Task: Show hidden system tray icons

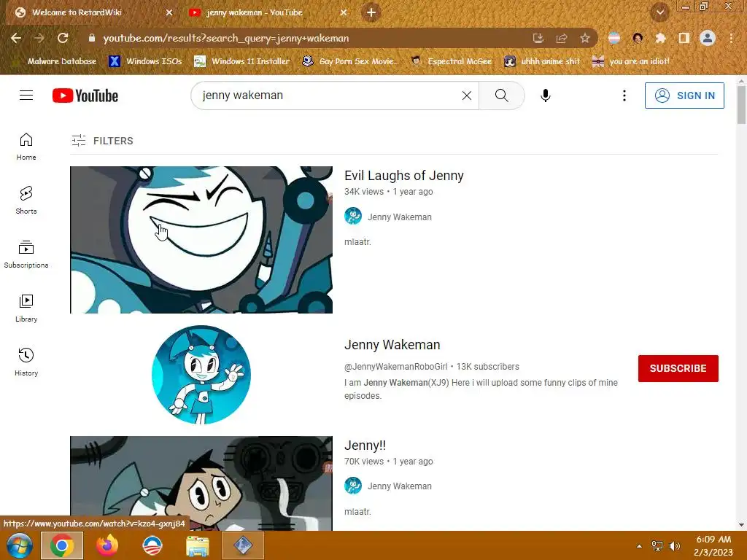Action: coord(639,546)
